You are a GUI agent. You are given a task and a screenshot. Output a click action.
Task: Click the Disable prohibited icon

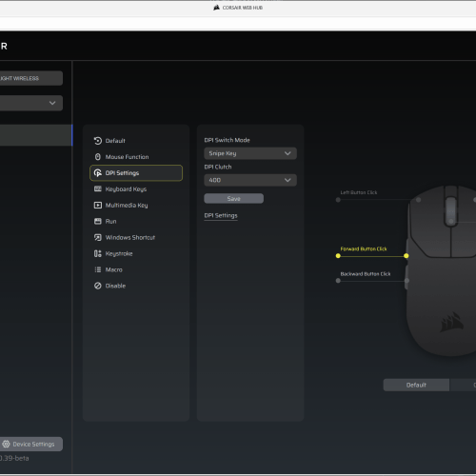[x=98, y=286]
